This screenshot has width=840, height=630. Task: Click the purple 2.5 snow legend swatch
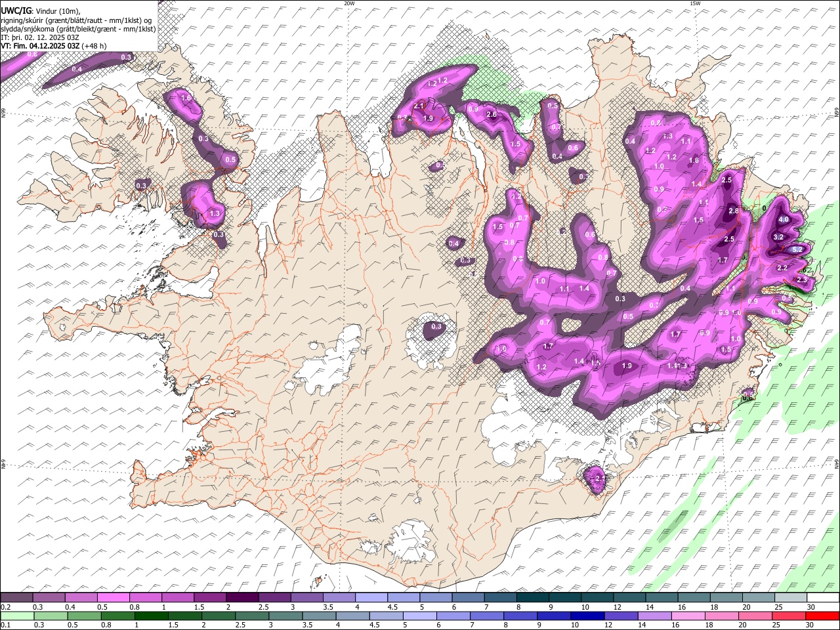tap(274, 597)
